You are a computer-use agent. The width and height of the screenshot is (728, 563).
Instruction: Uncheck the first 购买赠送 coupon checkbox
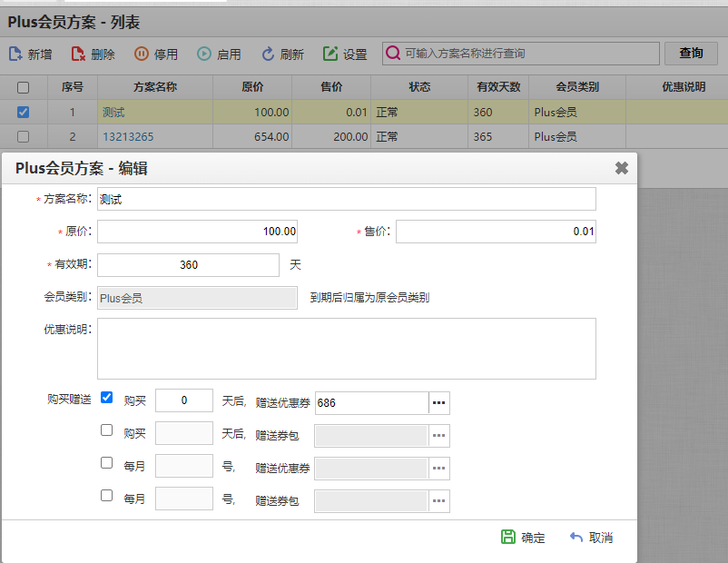tap(107, 397)
